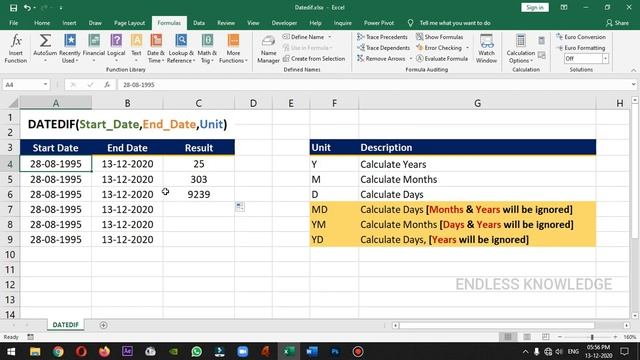640x360 pixels.
Task: Switch to the Developer tab
Action: pos(284,23)
